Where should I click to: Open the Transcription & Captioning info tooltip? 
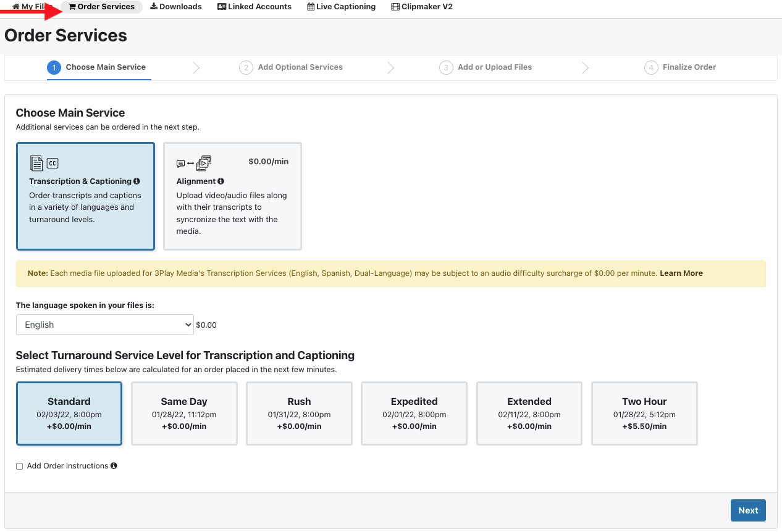(x=138, y=181)
